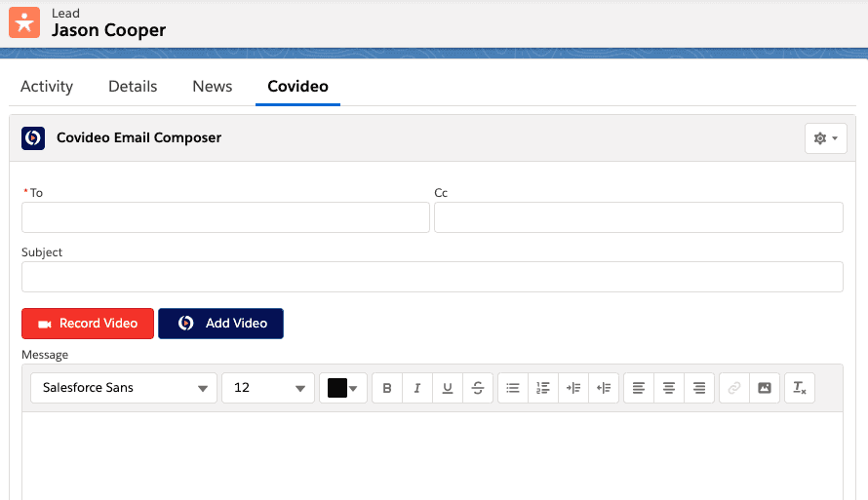The image size is (868, 500).
Task: Open the Salesforce Sans font dropdown
Action: [x=124, y=388]
